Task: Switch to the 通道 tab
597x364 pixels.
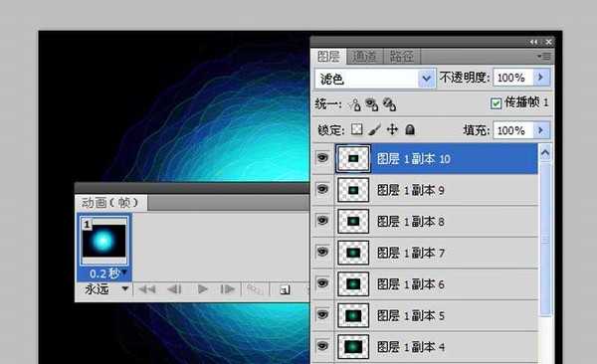Action: coord(365,57)
